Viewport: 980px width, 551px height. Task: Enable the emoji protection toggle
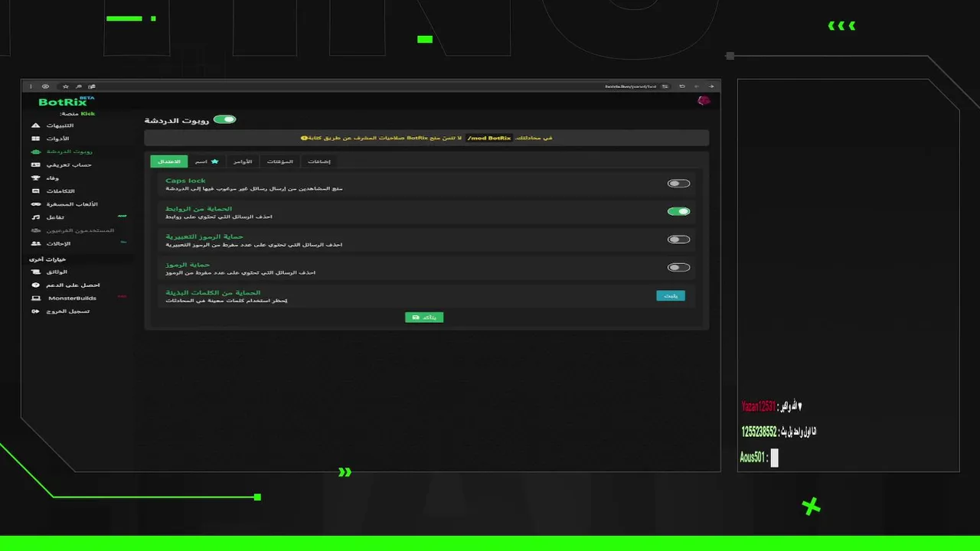click(x=678, y=240)
